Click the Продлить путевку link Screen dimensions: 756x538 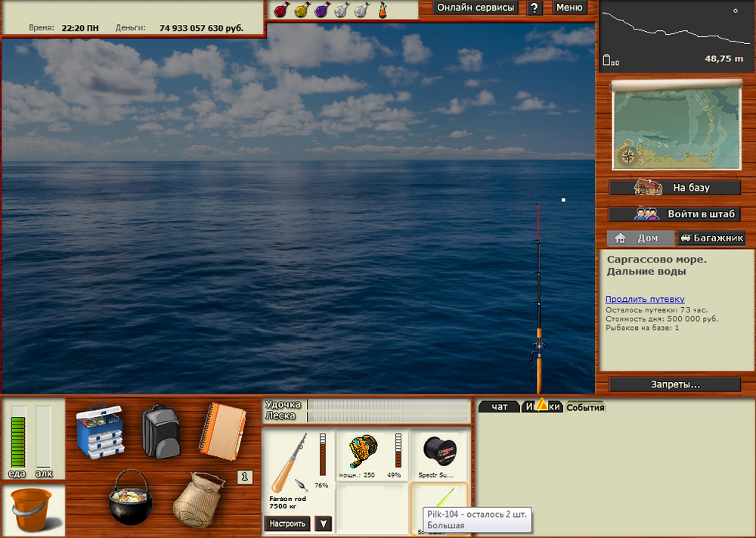coord(645,299)
